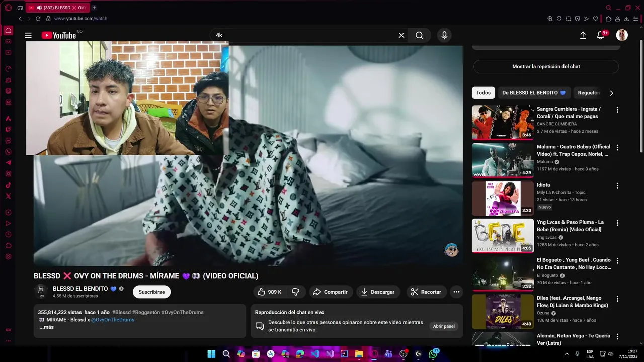Open options for the Idiota video
Screen dimensions: 644x362
[617, 185]
